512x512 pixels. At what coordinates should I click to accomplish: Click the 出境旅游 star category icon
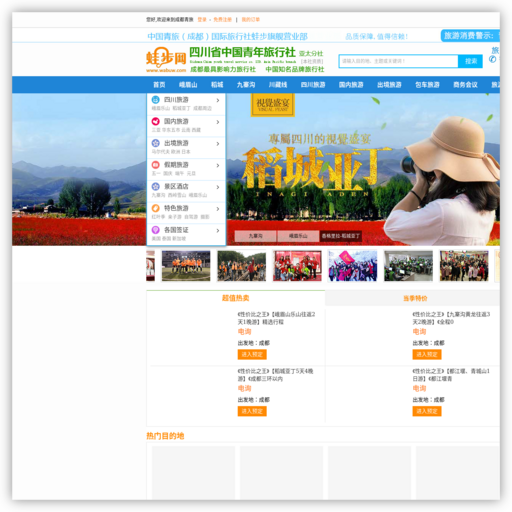[x=155, y=143]
